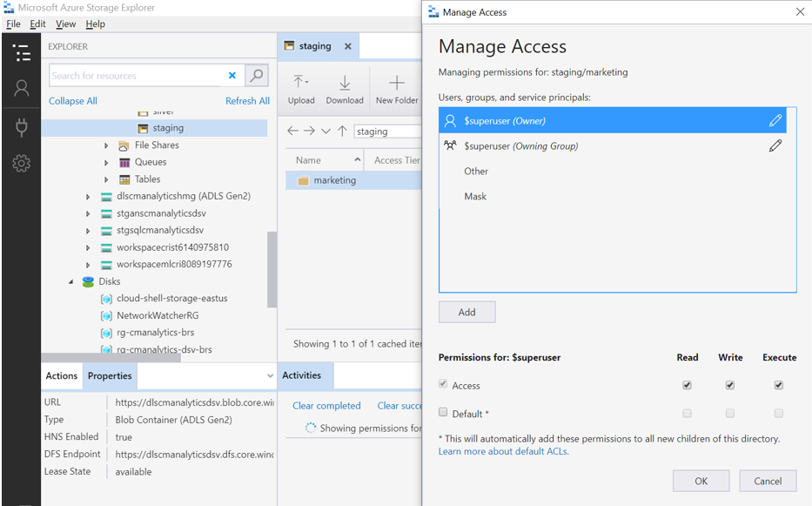Open Account Management person icon
This screenshot has height=506, width=812.
tap(21, 88)
